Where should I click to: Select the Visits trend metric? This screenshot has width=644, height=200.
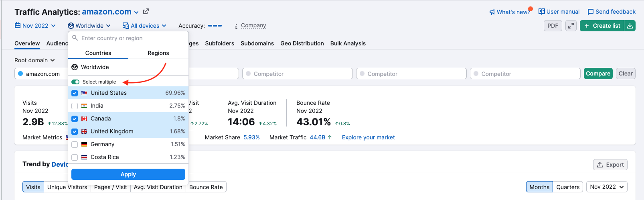[x=33, y=187]
